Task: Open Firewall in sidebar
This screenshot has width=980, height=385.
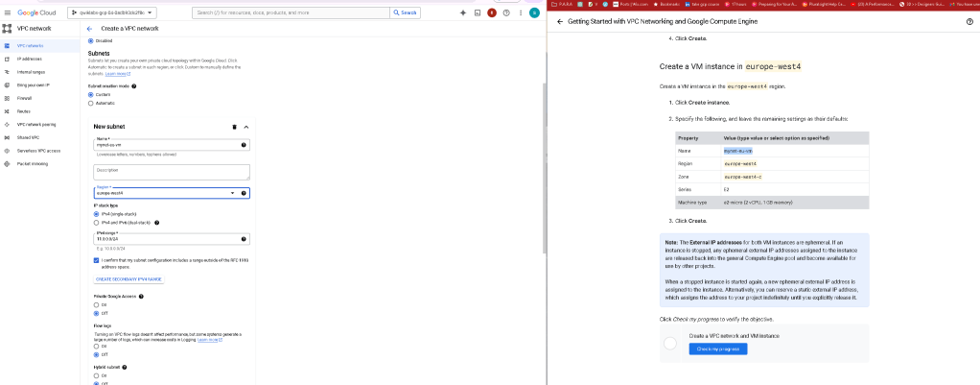Action: coord(24,98)
